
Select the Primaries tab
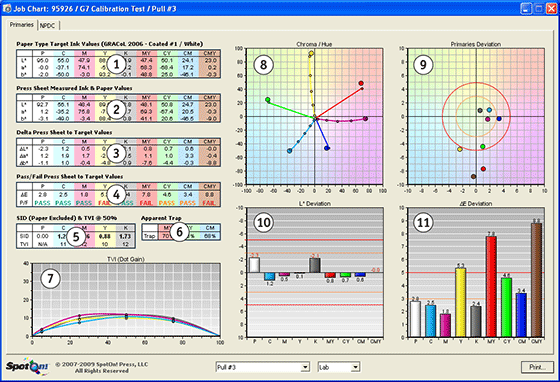[22, 25]
